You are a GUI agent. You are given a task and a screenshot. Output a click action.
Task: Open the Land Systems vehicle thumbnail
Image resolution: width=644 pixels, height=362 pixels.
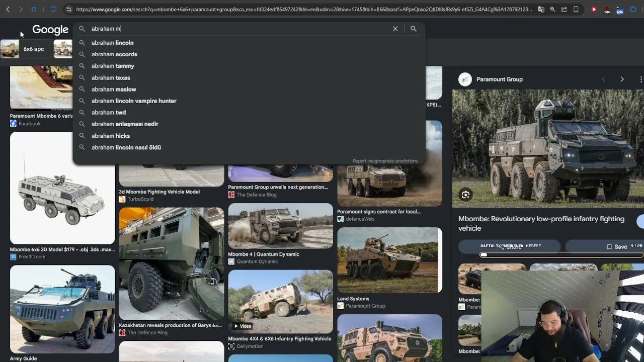[x=389, y=260]
